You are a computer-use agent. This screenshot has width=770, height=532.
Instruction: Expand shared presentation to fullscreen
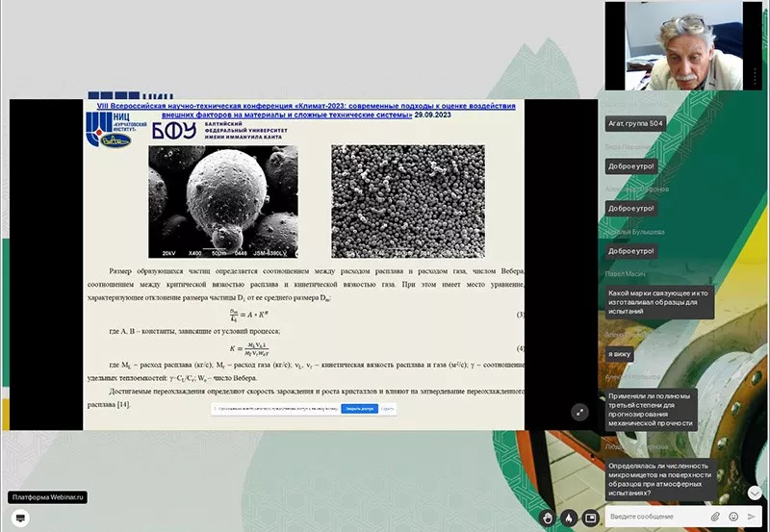point(579,413)
